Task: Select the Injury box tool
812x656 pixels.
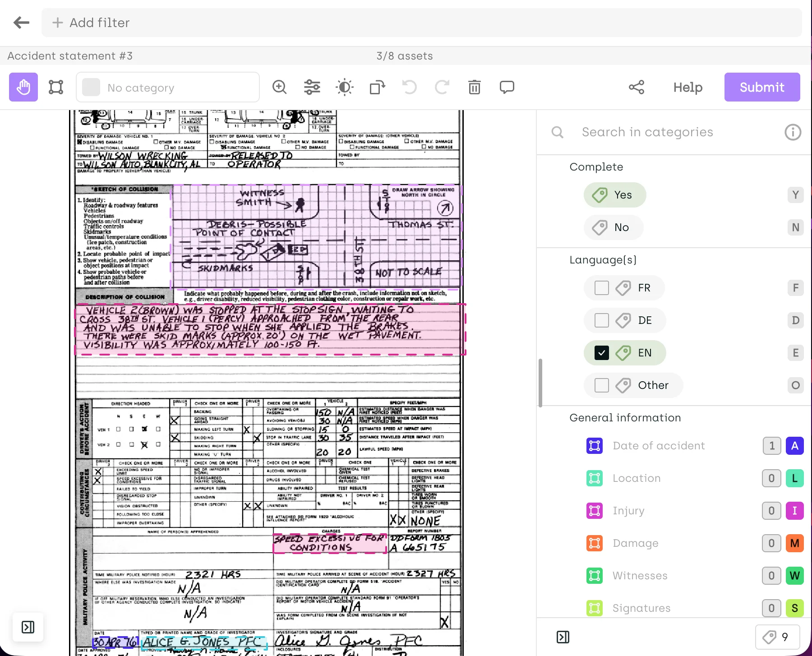Action: [x=595, y=511]
